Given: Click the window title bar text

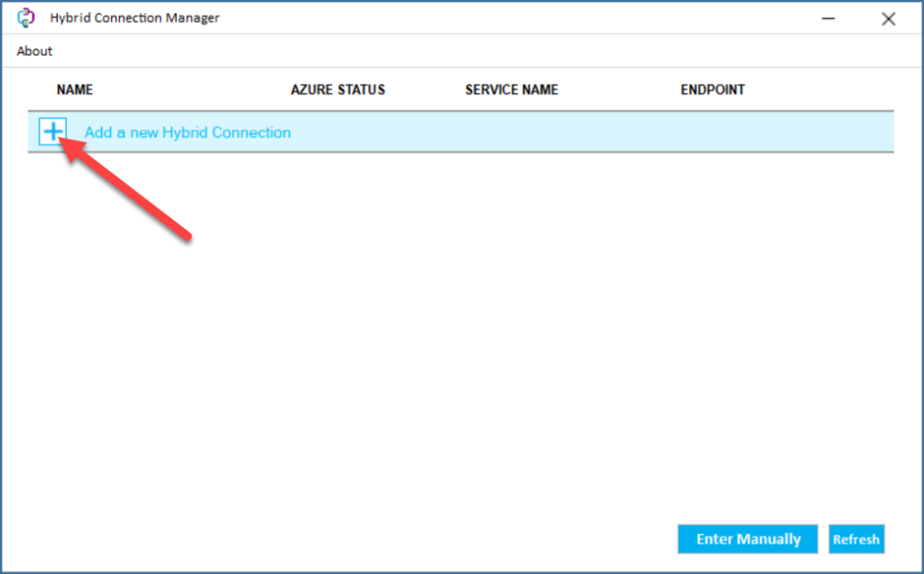Looking at the screenshot, I should [134, 17].
